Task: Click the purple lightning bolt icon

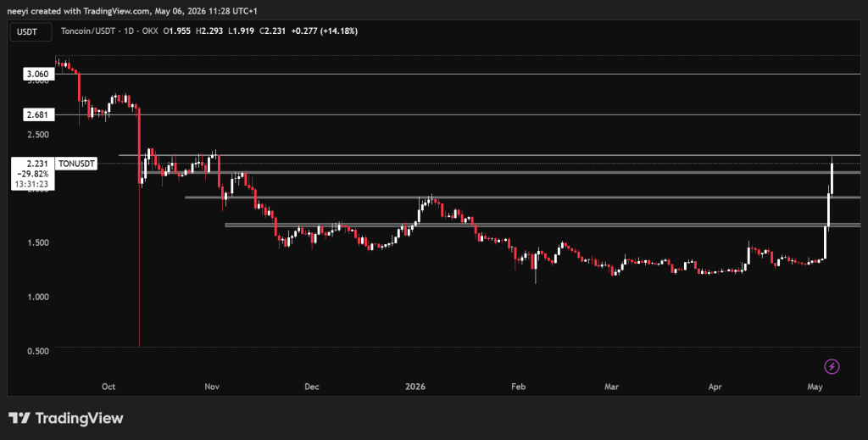Action: pyautogui.click(x=832, y=366)
